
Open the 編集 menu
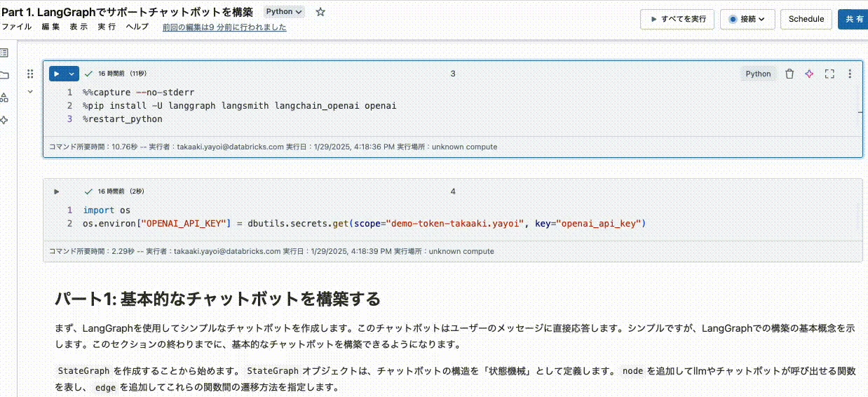[50, 27]
